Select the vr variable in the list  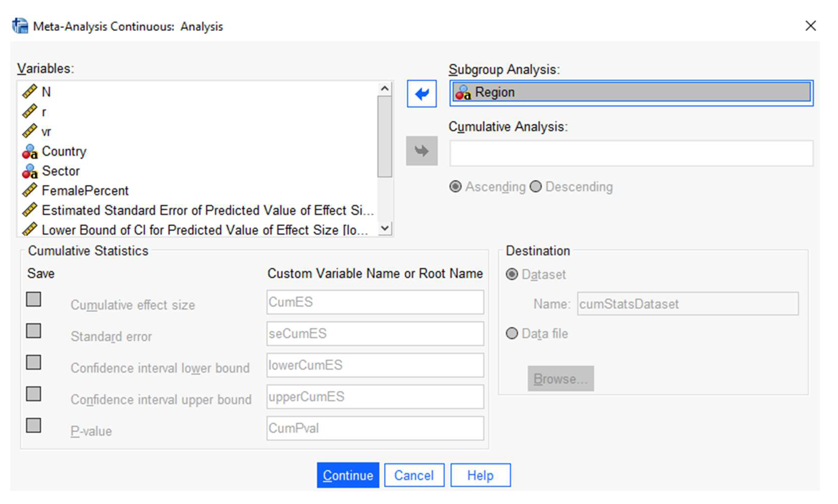click(x=46, y=132)
